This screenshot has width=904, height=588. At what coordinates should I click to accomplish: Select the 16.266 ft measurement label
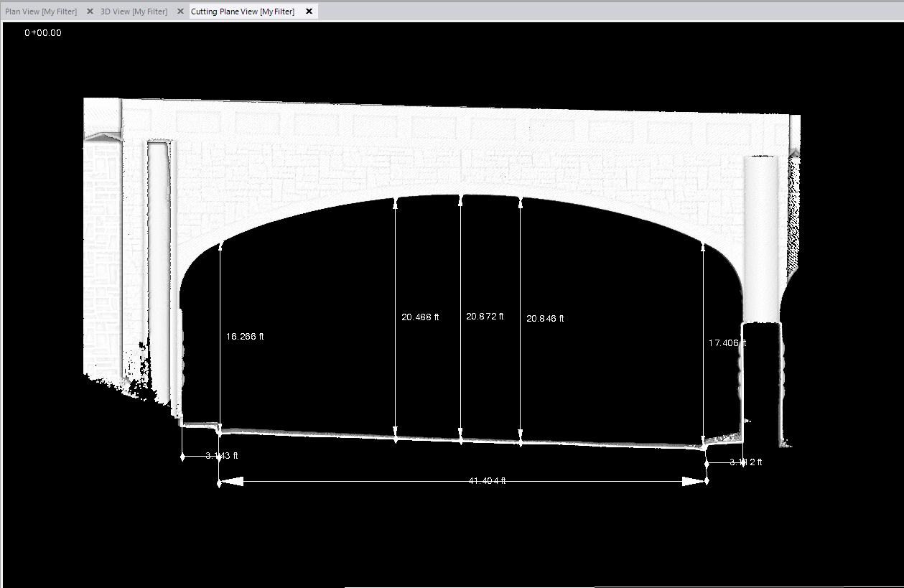point(245,337)
